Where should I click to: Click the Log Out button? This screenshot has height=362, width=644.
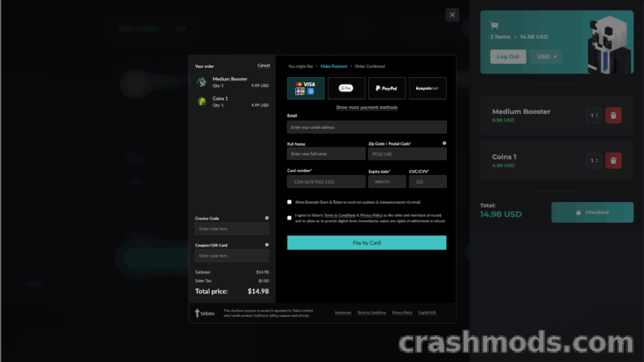pos(508,57)
